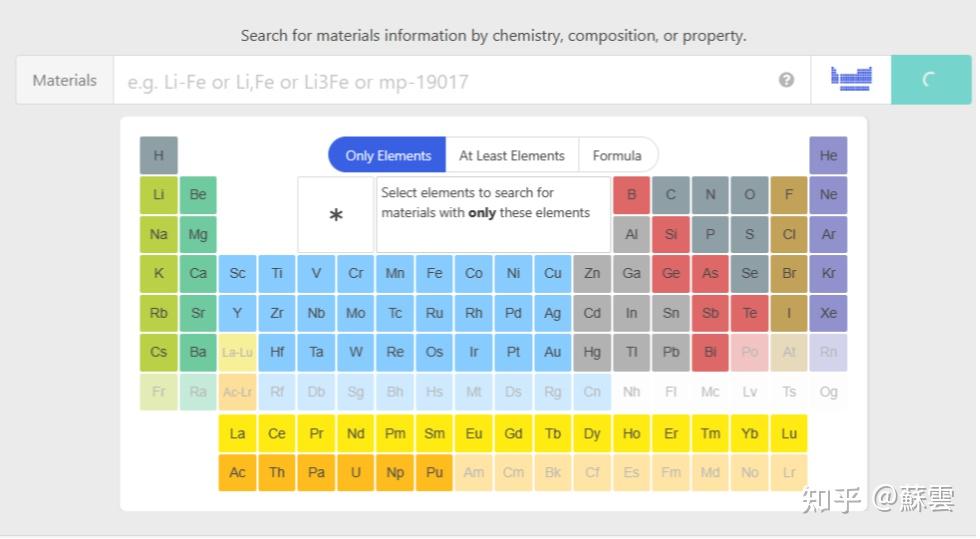Select the He noble gas tile
Screen dimensions: 980x539
(828, 155)
